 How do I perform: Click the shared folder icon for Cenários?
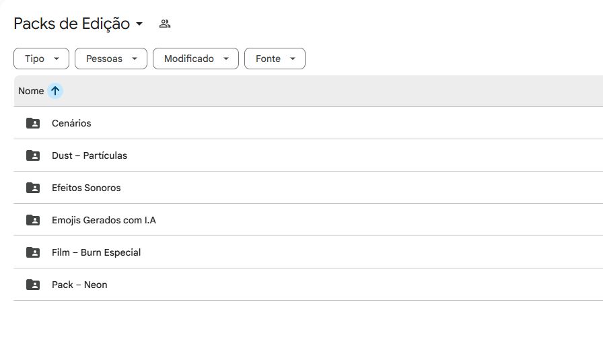[x=33, y=123]
